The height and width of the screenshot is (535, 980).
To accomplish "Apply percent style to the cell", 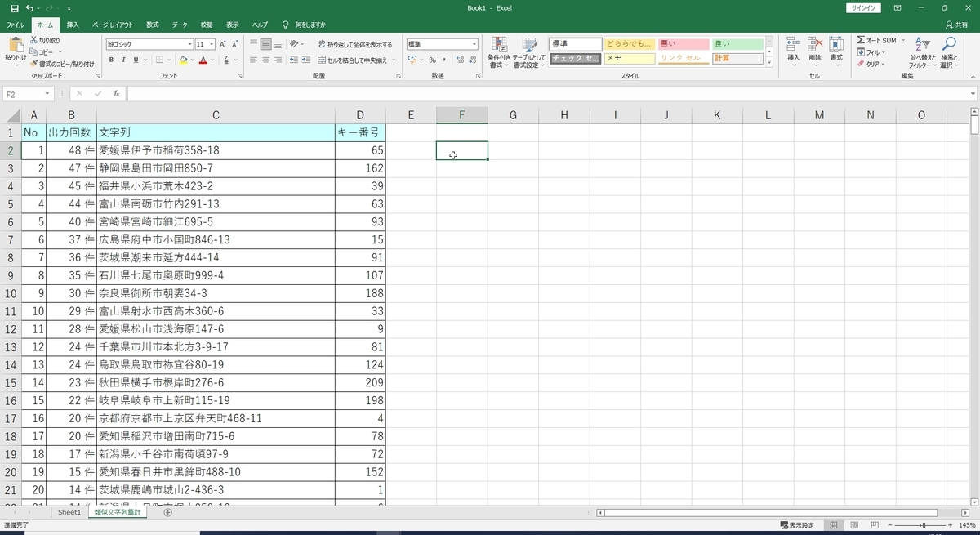I will [432, 60].
